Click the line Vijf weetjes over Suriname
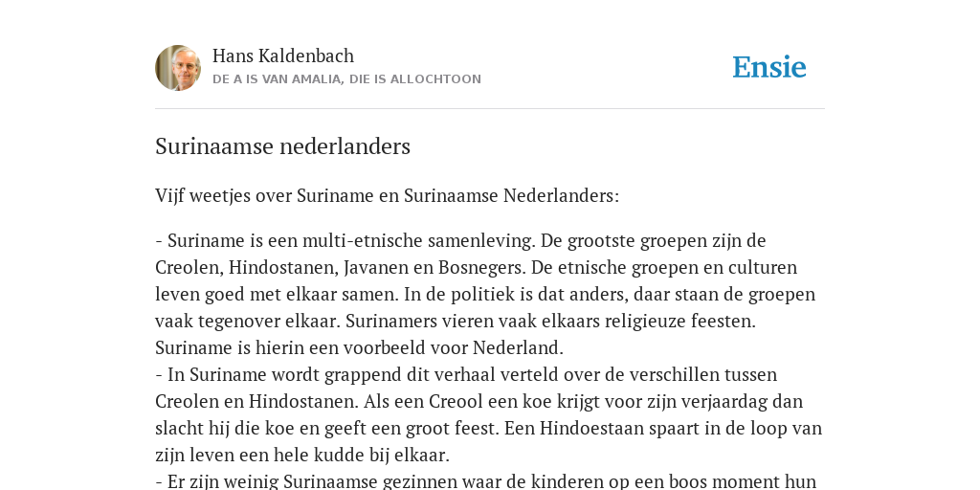Viewport: 980px width, 490px height. [x=387, y=195]
